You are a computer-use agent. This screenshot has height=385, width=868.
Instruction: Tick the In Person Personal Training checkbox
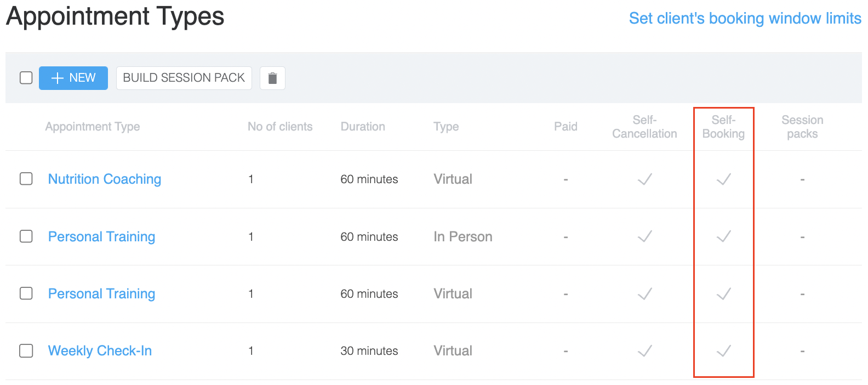click(26, 236)
